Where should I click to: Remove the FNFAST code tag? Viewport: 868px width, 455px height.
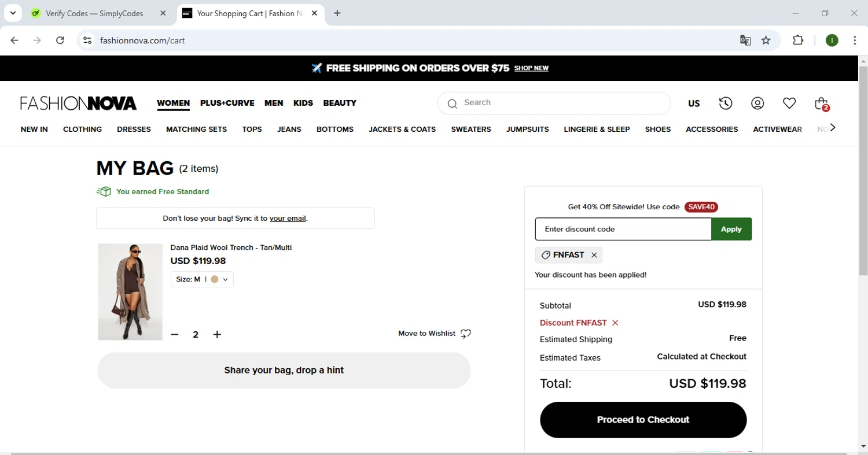pos(594,255)
